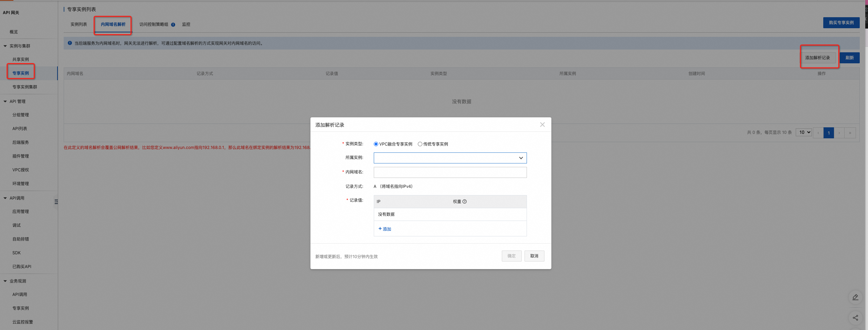The height and width of the screenshot is (330, 868).
Task: Go to next page arrow in pagination
Action: [839, 133]
